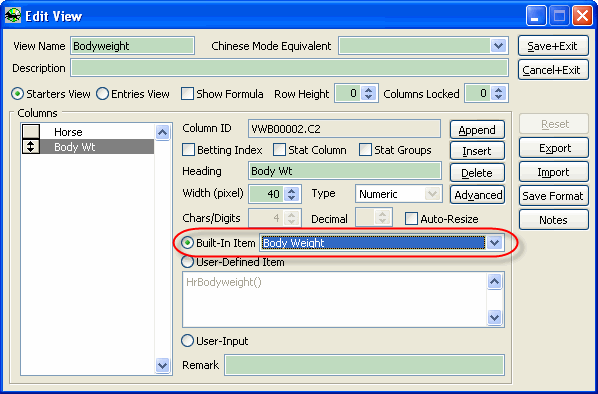Increase Columns Locked value
Viewport: 598px width, 394px height.
tap(498, 90)
